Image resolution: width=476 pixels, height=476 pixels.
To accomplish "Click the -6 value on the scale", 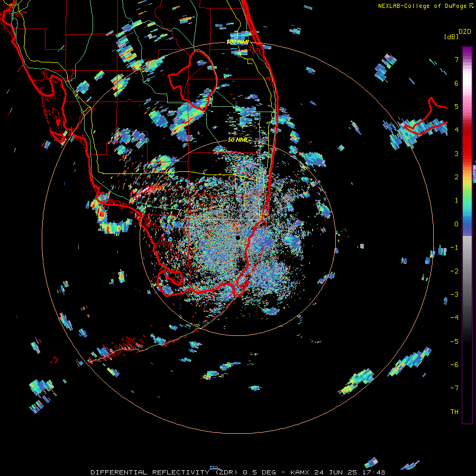I will click(x=454, y=365).
